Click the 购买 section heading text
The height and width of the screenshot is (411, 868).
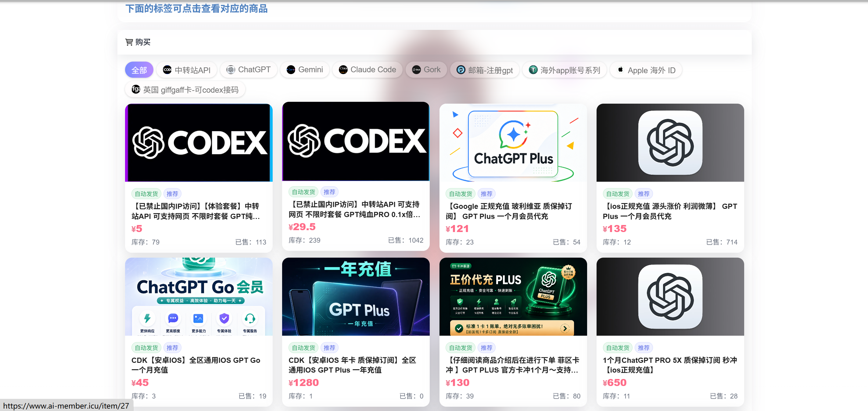[x=143, y=42]
